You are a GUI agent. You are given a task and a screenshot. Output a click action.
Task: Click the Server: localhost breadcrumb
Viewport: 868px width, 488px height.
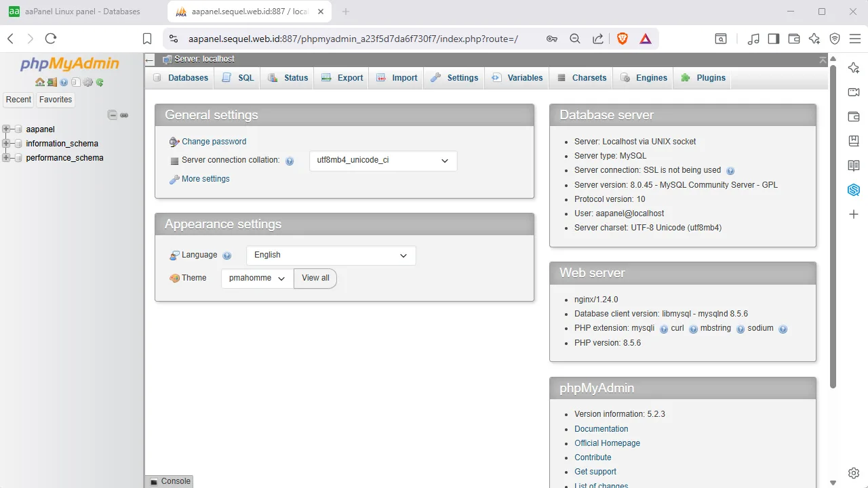click(x=204, y=60)
